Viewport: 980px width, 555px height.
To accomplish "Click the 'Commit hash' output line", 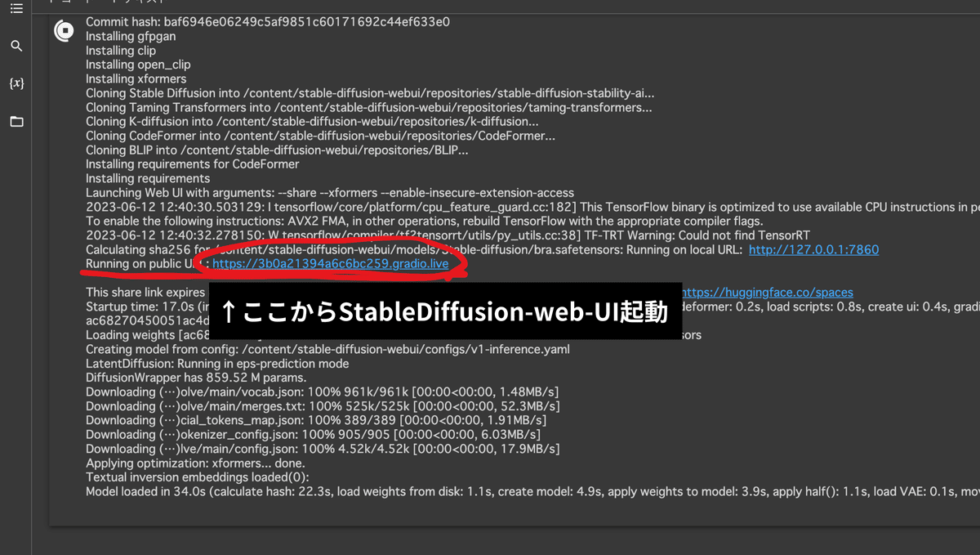I will [x=268, y=22].
